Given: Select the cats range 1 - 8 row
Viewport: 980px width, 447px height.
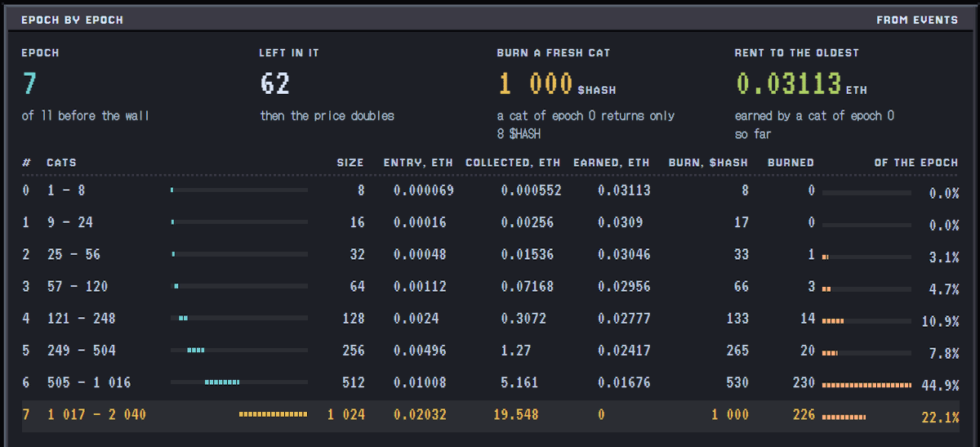Looking at the screenshot, I should (x=490, y=190).
